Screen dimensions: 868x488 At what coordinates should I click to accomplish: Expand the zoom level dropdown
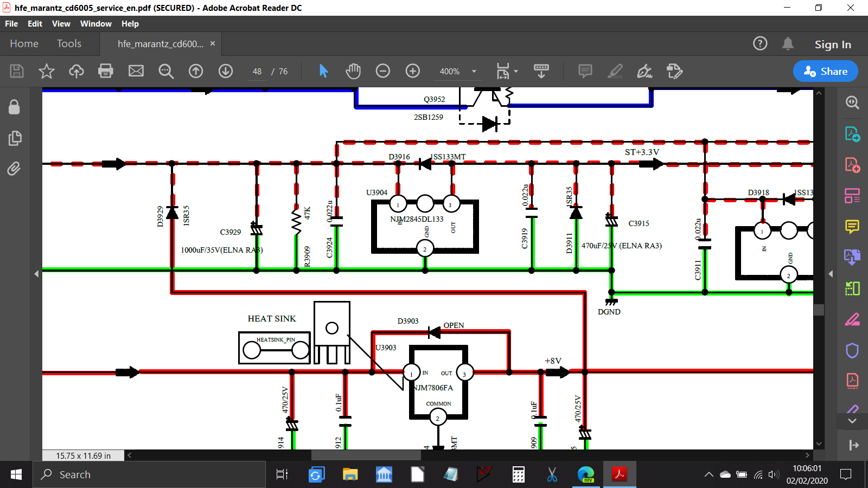[x=474, y=71]
